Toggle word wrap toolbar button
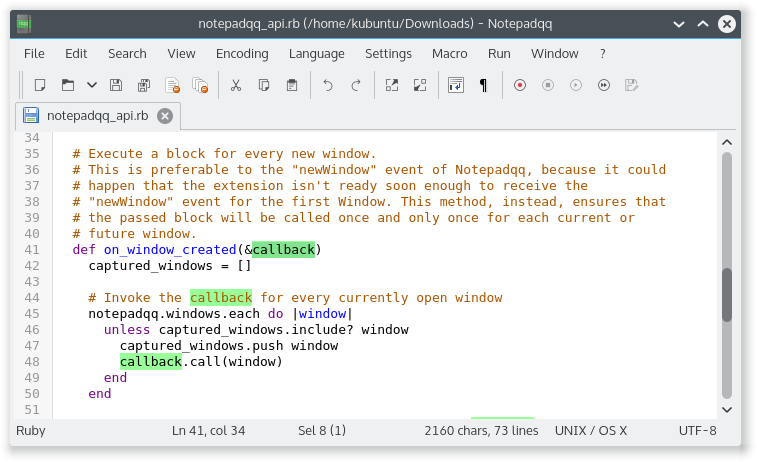The image size is (757, 462). (456, 86)
